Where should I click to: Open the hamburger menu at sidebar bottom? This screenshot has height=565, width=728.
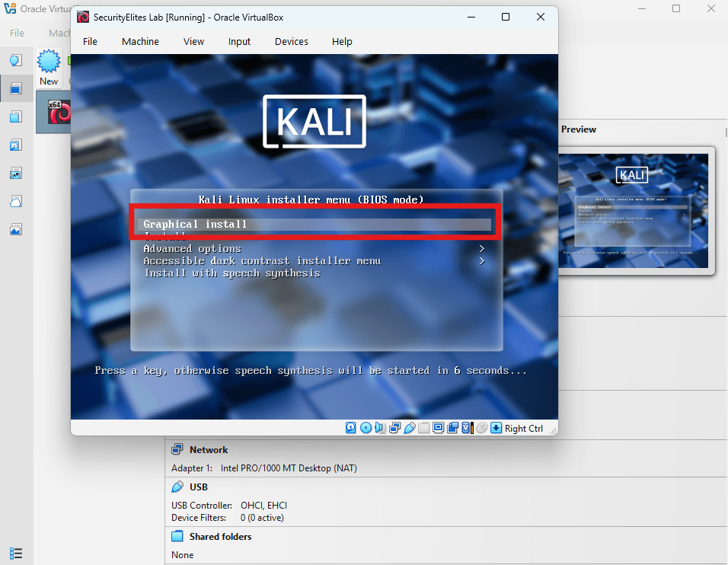[x=17, y=553]
